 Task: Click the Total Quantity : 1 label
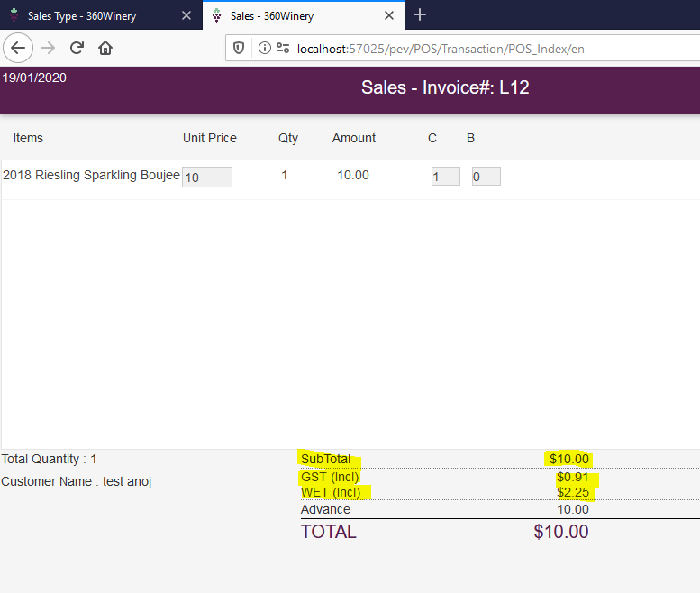point(50,459)
